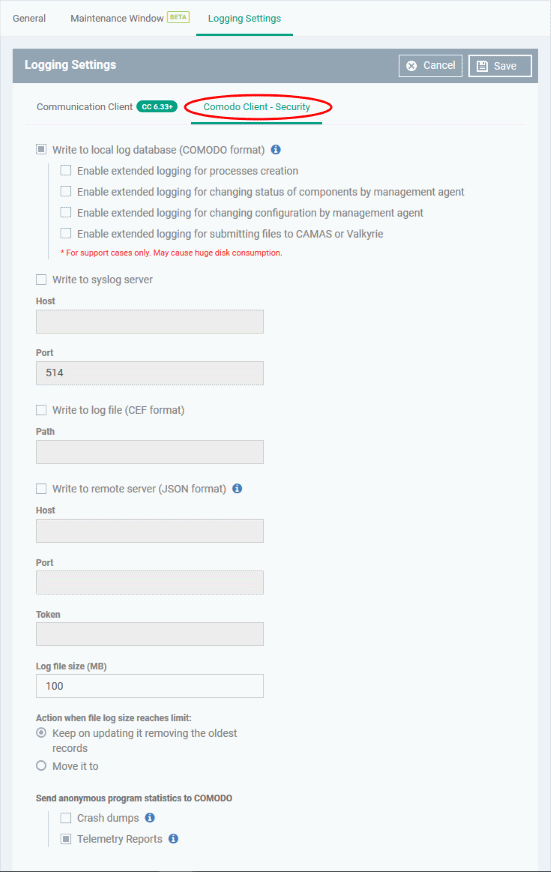Image resolution: width=551 pixels, height=872 pixels.
Task: Save the logging settings
Action: coord(500,66)
